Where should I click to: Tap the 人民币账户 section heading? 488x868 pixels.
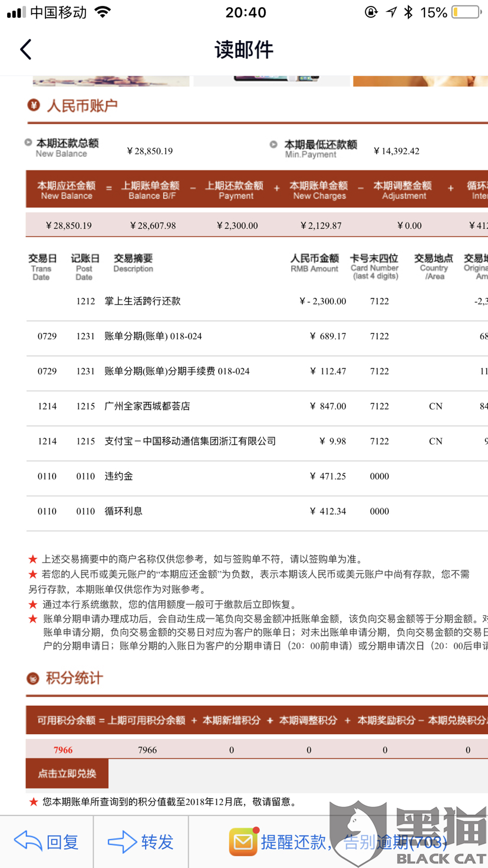(x=82, y=106)
